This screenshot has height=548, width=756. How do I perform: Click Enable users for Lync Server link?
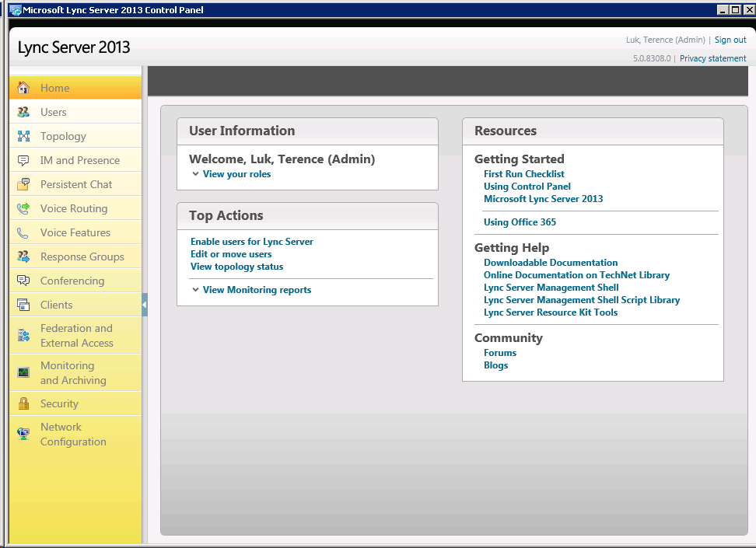coord(251,242)
